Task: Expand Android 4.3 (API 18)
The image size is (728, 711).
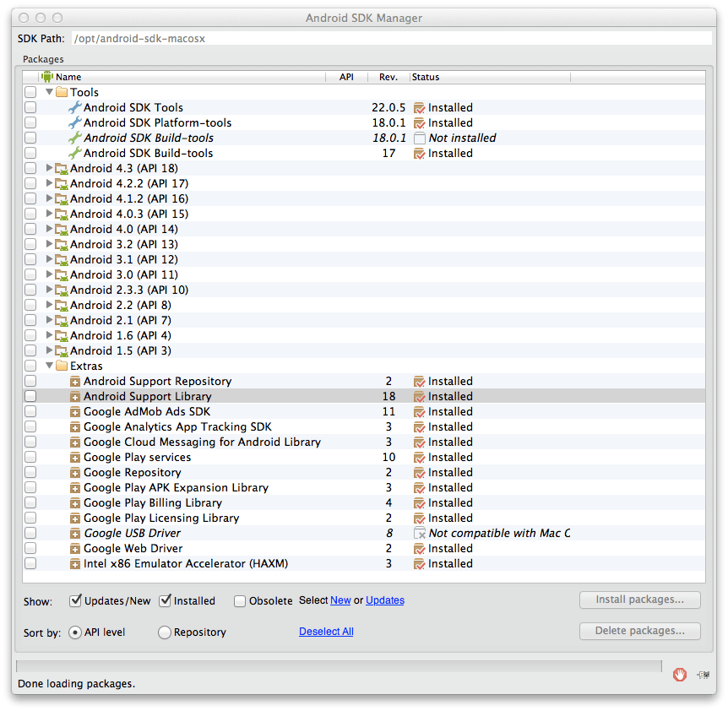Action: tap(49, 168)
